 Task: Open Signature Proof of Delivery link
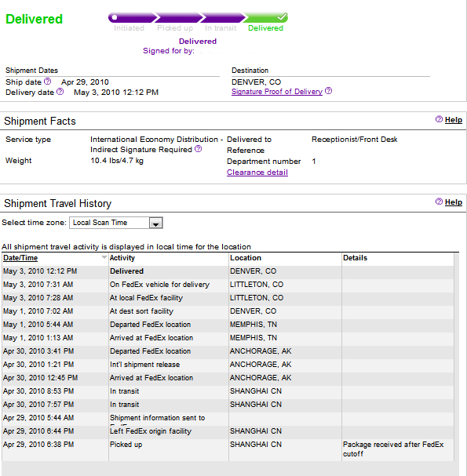pyautogui.click(x=277, y=92)
